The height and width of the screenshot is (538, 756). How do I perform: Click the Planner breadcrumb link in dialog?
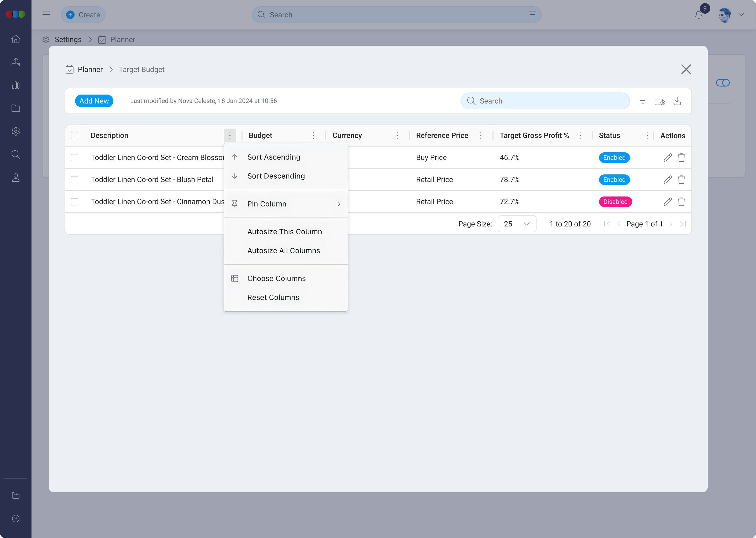[x=90, y=70]
